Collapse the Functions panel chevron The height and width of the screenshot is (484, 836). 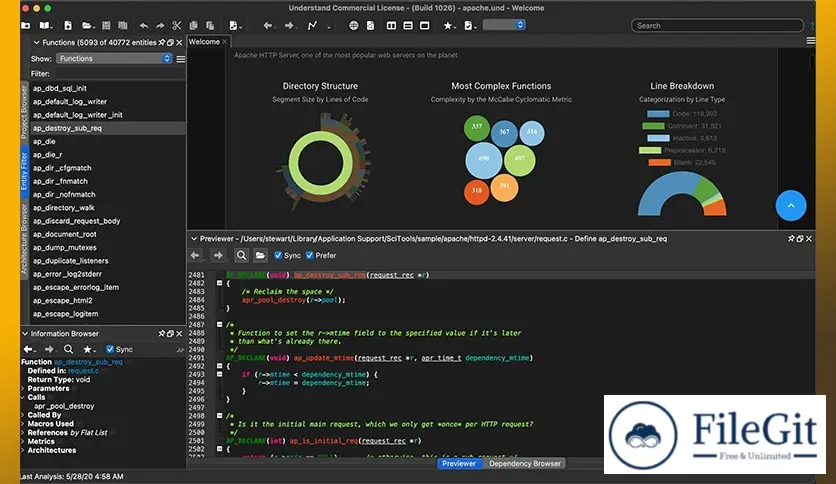[36, 43]
